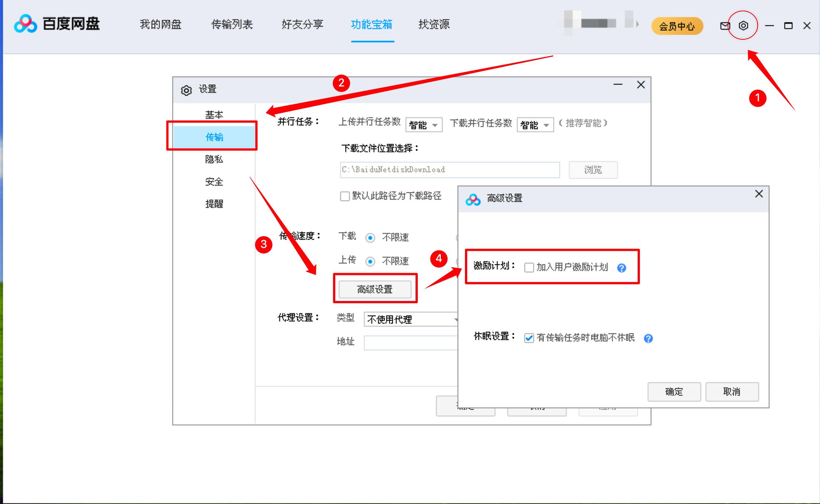This screenshot has width=820, height=504.
Task: Click the gear icon in 设置 dialog title
Action: tap(185, 89)
